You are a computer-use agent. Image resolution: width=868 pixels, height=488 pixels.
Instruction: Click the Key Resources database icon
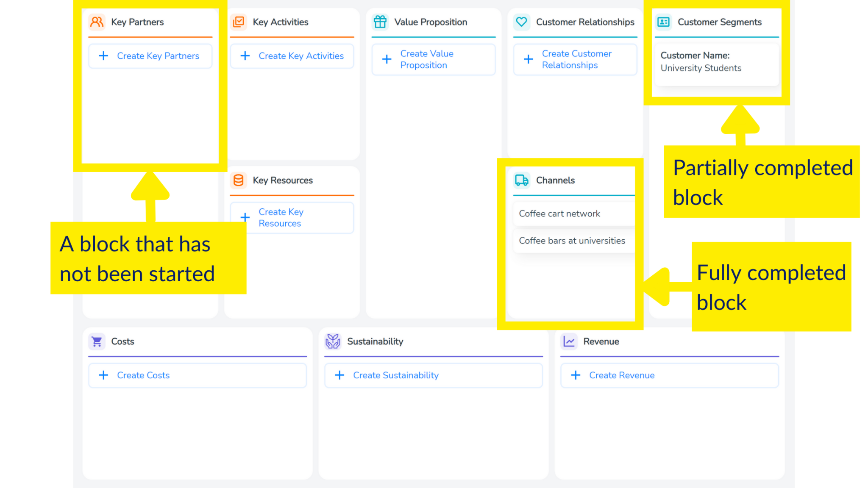[239, 180]
